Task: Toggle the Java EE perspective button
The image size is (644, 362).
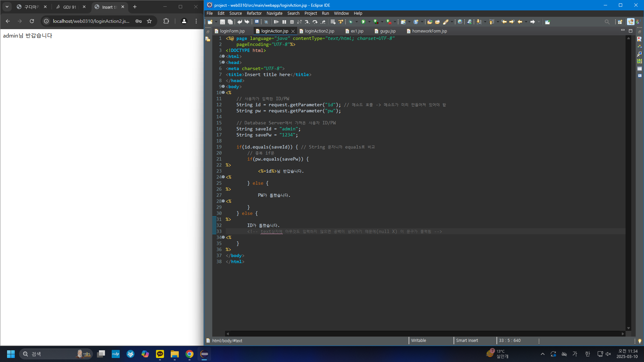Action: tap(631, 22)
